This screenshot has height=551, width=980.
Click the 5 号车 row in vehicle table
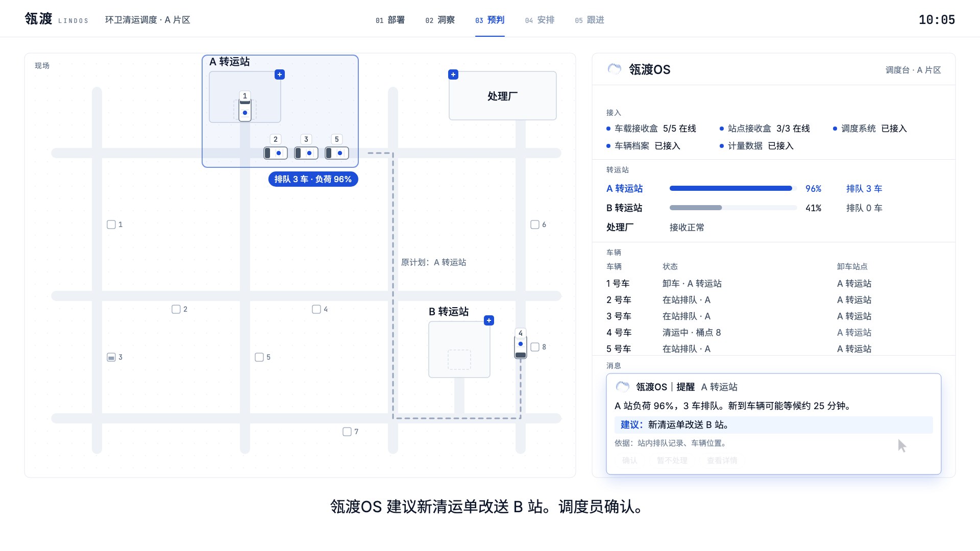[x=774, y=349]
